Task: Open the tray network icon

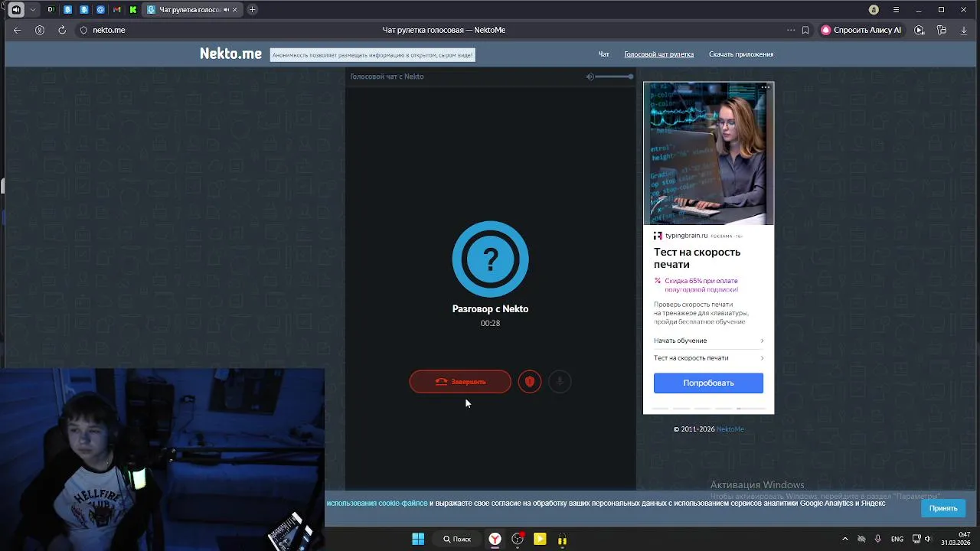Action: (x=916, y=539)
